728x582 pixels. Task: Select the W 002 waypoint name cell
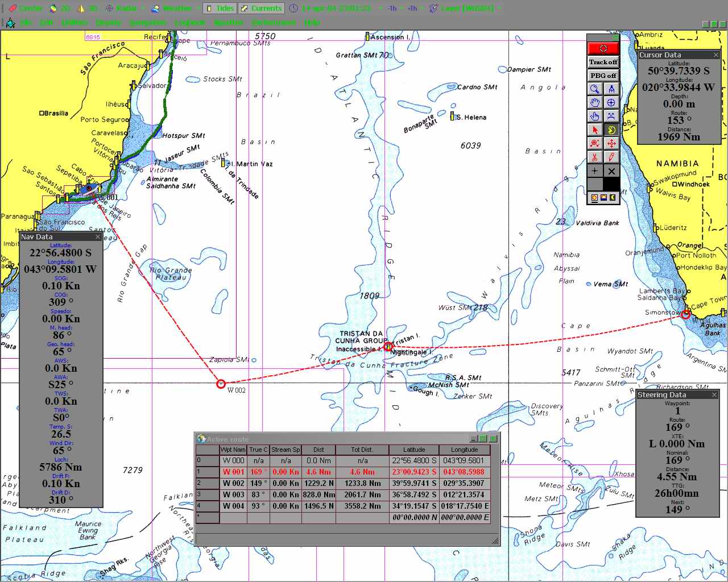point(234,483)
